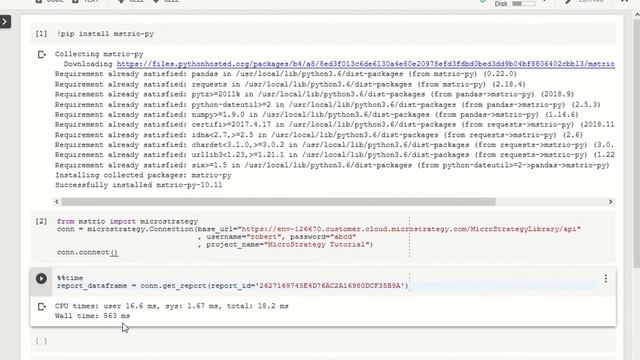This screenshot has height=360, width=640.
Task: Click the username="robert" code line
Action: tap(277, 237)
